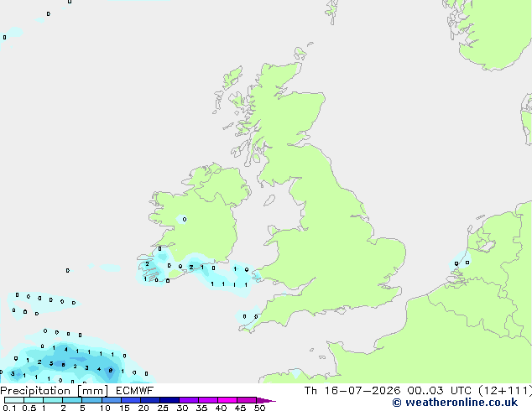Click the date 'Th 16-07-2026' text

point(352,391)
